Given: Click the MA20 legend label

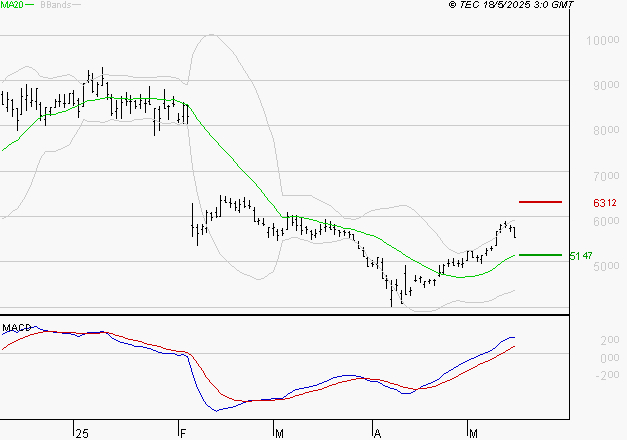Looking at the screenshot, I should point(11,6).
